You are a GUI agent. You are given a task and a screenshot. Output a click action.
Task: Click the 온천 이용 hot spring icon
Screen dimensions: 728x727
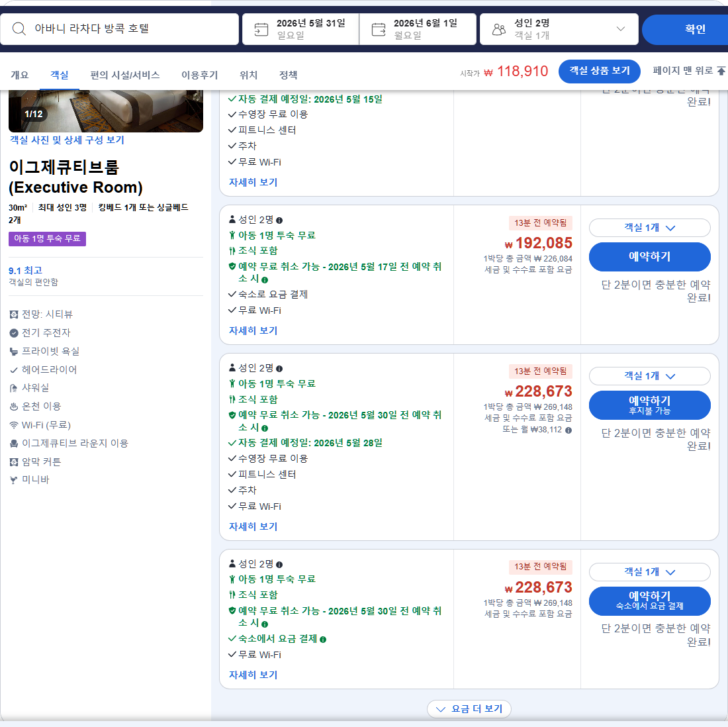click(x=14, y=407)
